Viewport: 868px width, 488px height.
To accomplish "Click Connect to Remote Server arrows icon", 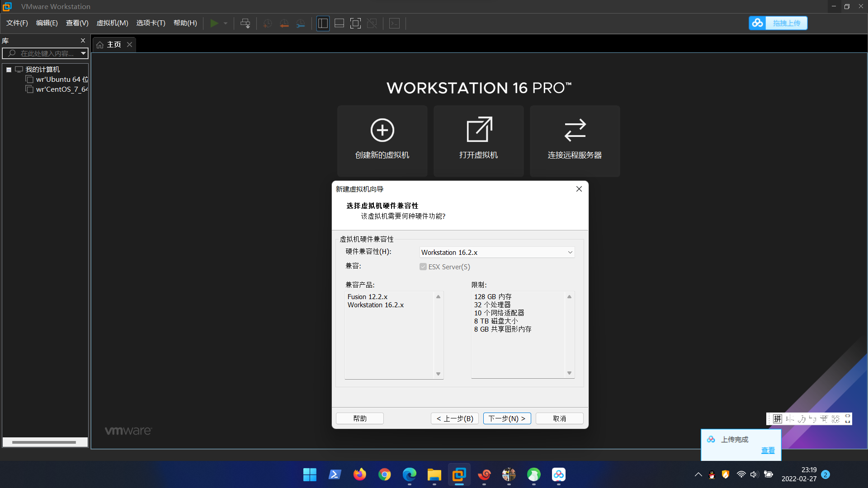I will click(575, 130).
